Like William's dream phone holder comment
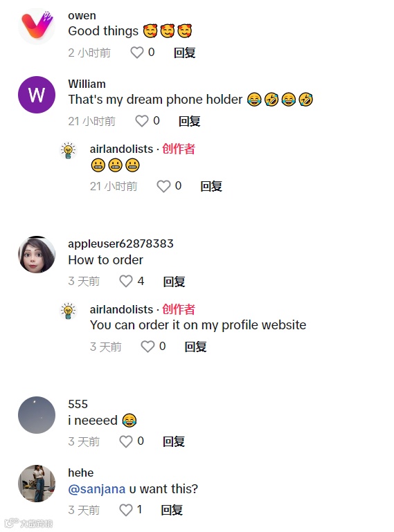Image resolution: width=394 pixels, height=532 pixels. (x=142, y=121)
